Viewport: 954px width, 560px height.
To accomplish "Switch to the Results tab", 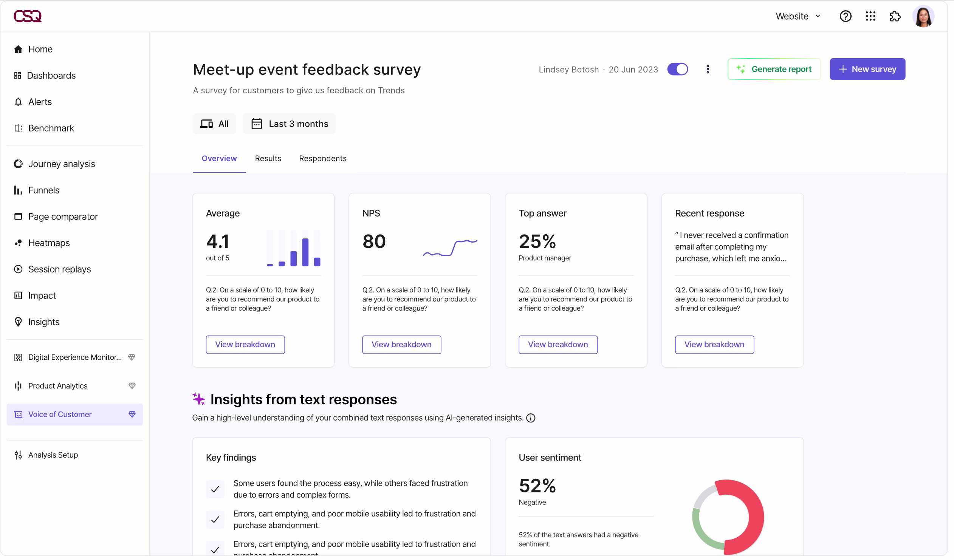I will 268,159.
